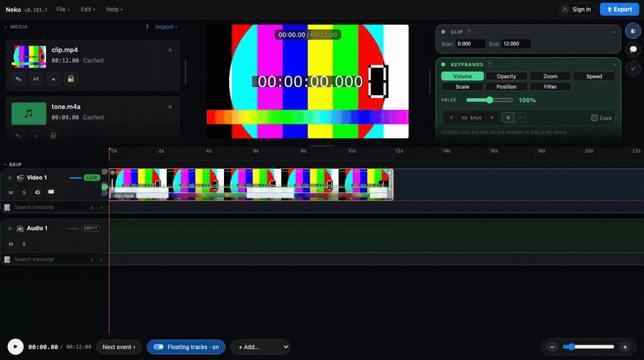Click the CLIP panel help question mark
This screenshot has width=644, height=360.
pyautogui.click(x=469, y=31)
